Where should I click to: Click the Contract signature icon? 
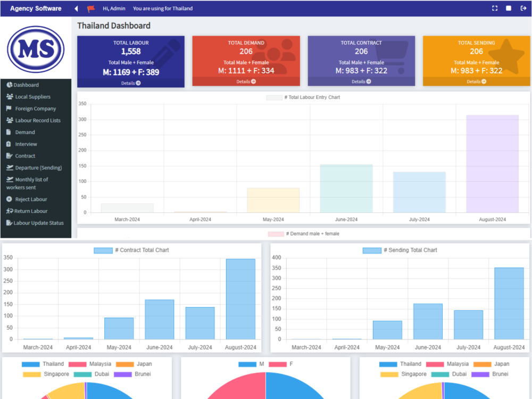pos(9,156)
